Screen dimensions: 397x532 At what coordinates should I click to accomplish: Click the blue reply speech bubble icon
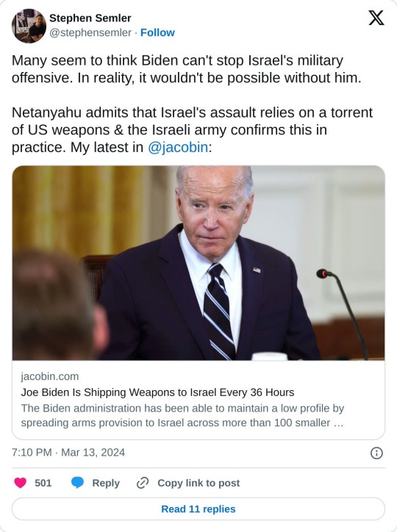coord(77,483)
